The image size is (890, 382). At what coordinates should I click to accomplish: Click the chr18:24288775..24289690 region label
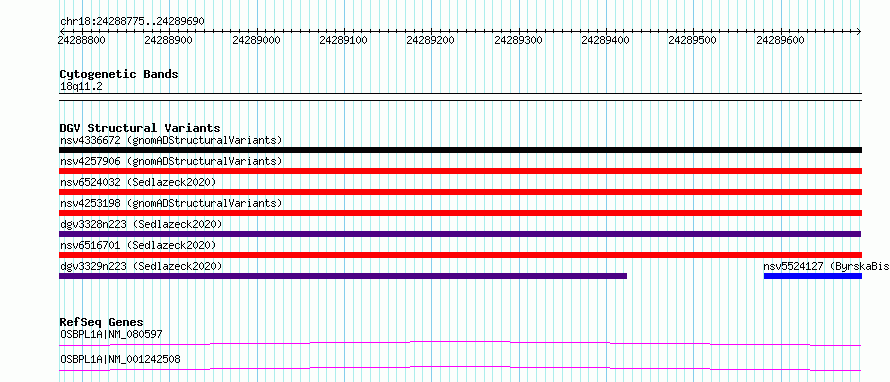click(x=132, y=22)
